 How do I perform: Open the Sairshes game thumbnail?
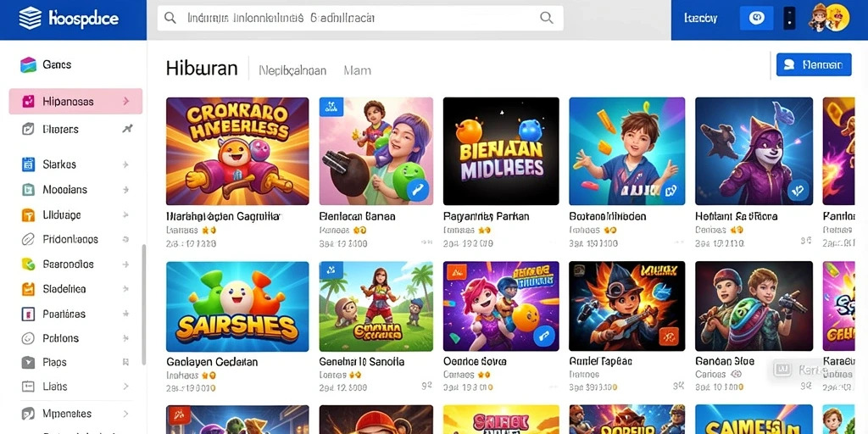pos(237,307)
